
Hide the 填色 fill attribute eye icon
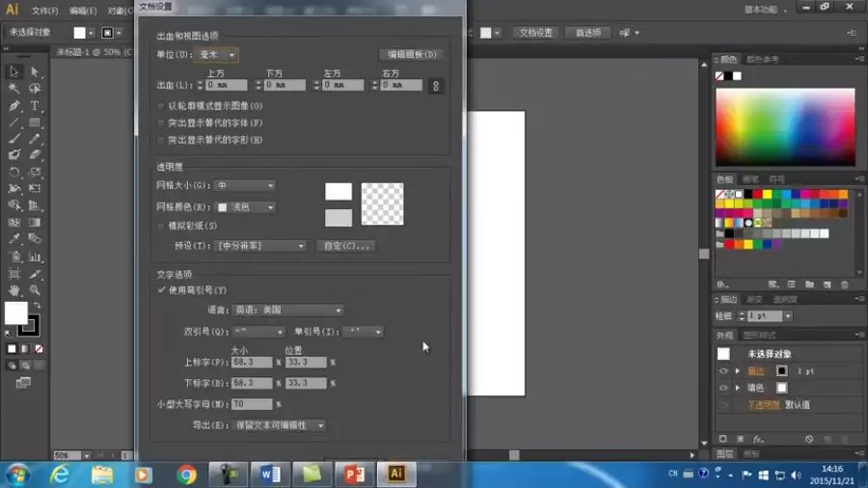723,388
